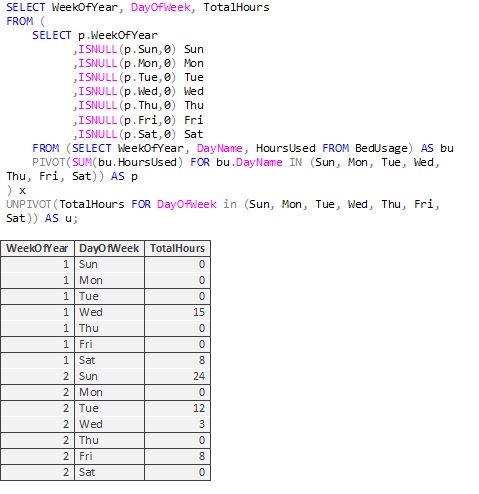Screen dimensions: 479x494
Task: Click the cell with value 3
Action: 178,424
